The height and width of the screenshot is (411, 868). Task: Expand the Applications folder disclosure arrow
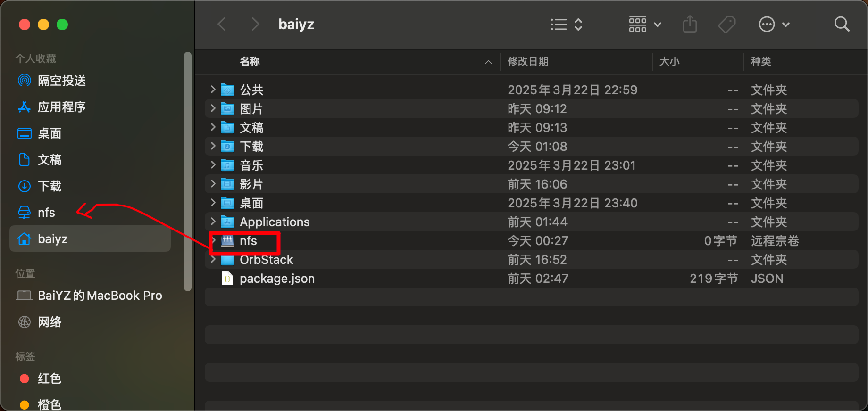(x=213, y=221)
